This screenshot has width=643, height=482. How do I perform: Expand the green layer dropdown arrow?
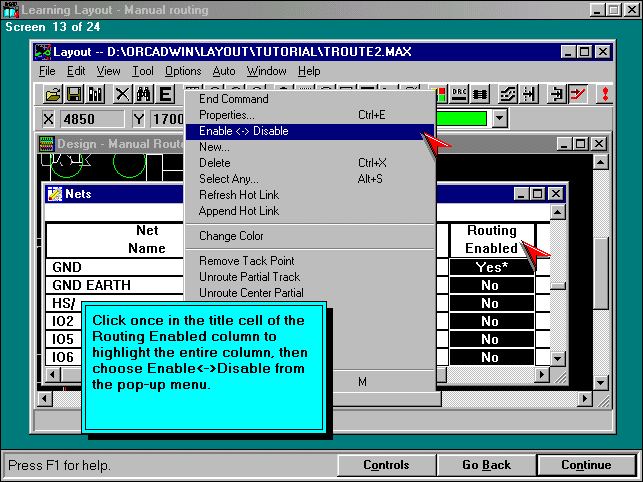point(499,118)
